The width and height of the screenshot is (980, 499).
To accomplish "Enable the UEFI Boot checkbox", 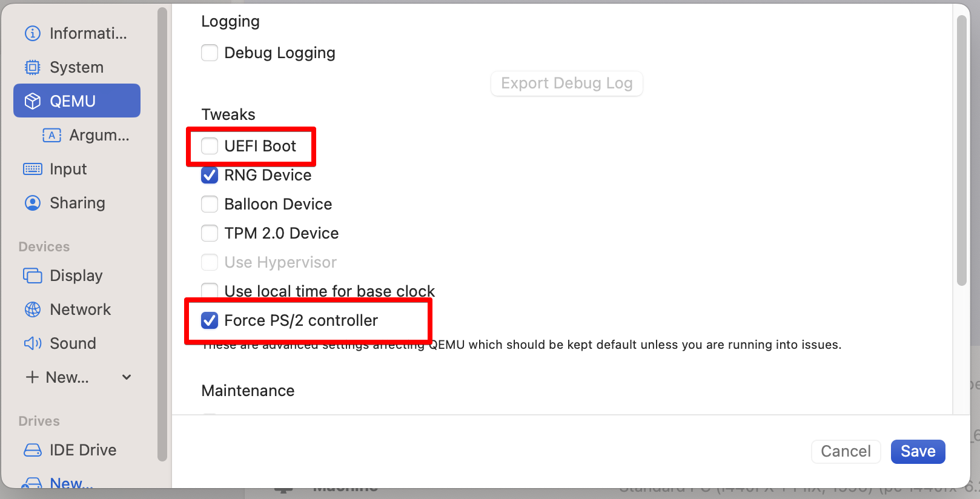I will pos(210,146).
